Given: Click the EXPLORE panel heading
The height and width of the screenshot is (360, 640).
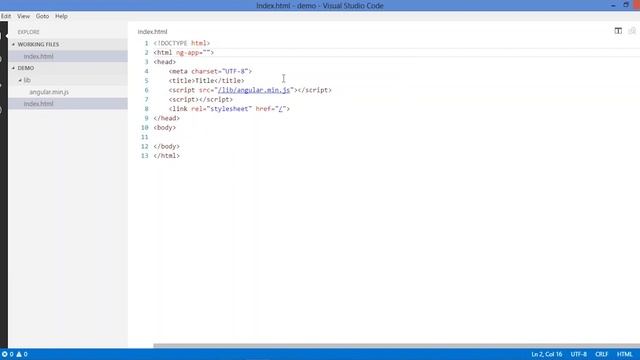Looking at the screenshot, I should tap(29, 32).
